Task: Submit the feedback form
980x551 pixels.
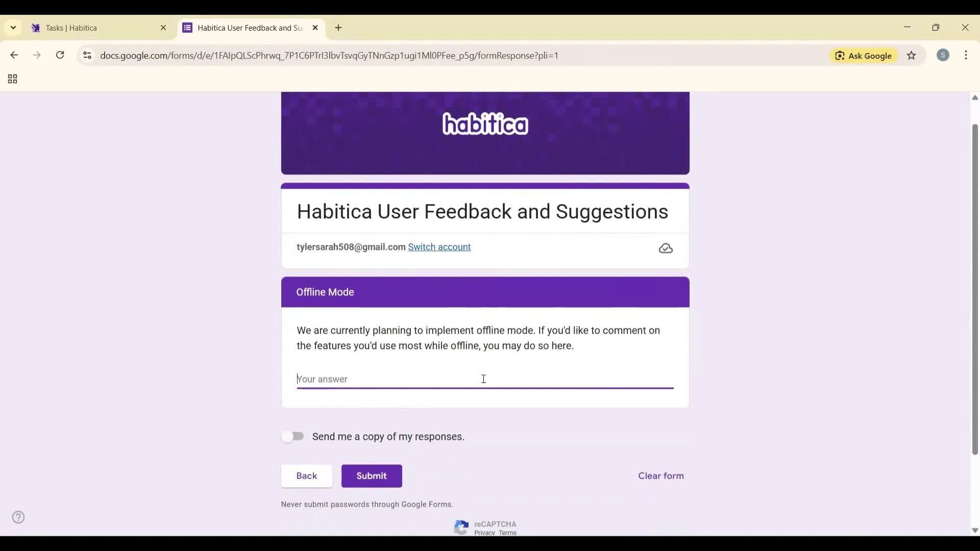Action: point(371,475)
